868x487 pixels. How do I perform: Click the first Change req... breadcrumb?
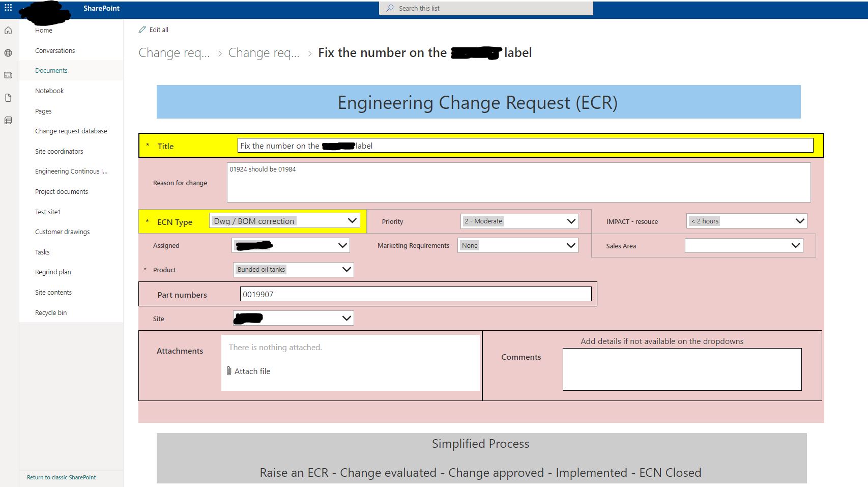coord(174,53)
